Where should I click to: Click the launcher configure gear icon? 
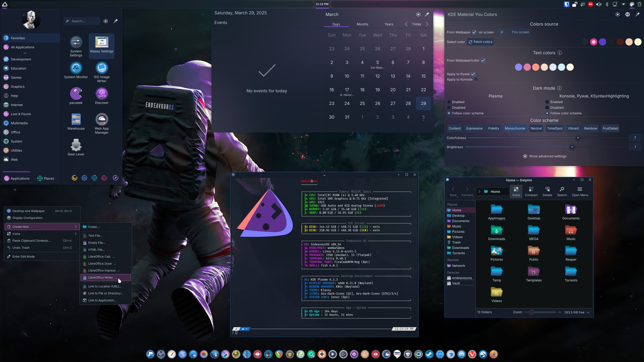click(106, 21)
